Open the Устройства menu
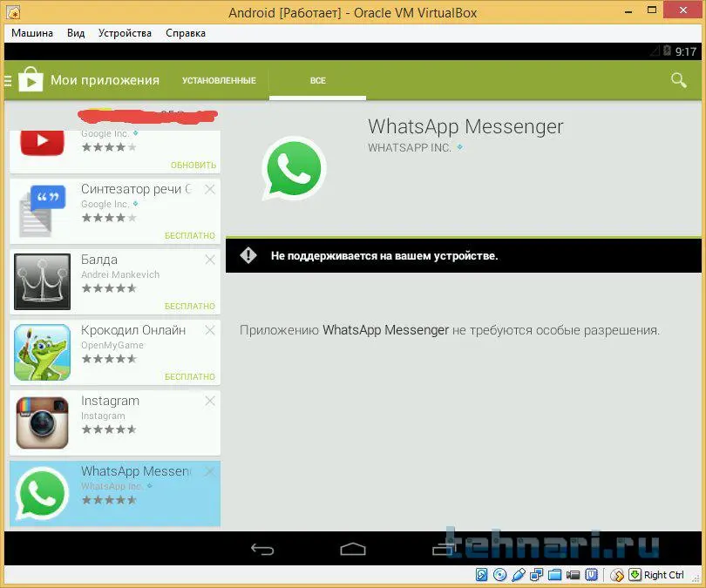This screenshot has height=588, width=706. click(125, 33)
